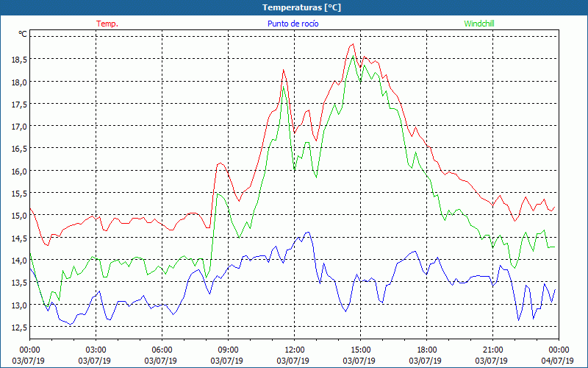Click the 18,0 y-axis value
The height and width of the screenshot is (368, 588).
[x=18, y=82]
